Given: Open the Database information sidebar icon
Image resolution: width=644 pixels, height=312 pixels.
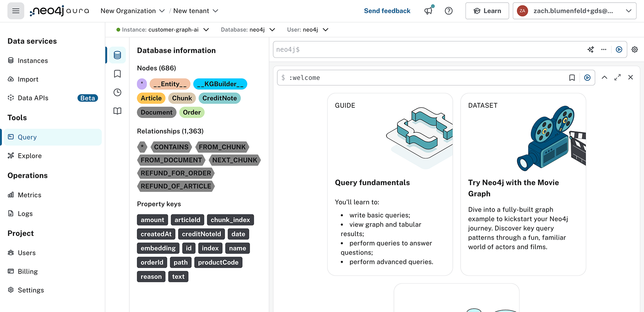Looking at the screenshot, I should click(x=117, y=55).
